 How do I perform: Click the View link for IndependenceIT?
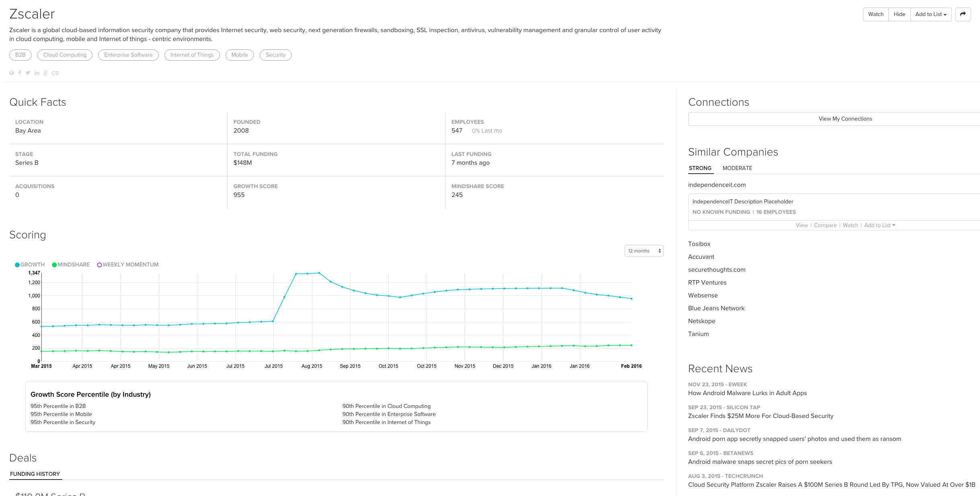pos(802,225)
